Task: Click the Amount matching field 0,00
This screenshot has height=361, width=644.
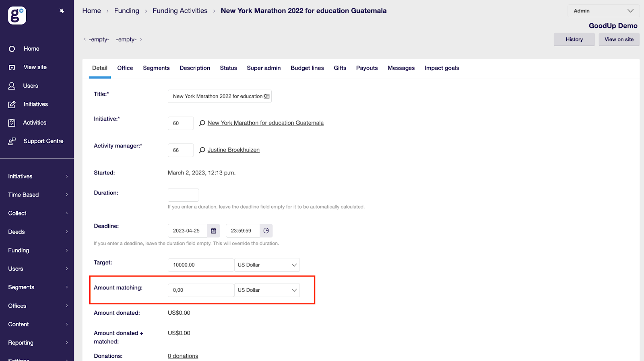Action: [201, 290]
